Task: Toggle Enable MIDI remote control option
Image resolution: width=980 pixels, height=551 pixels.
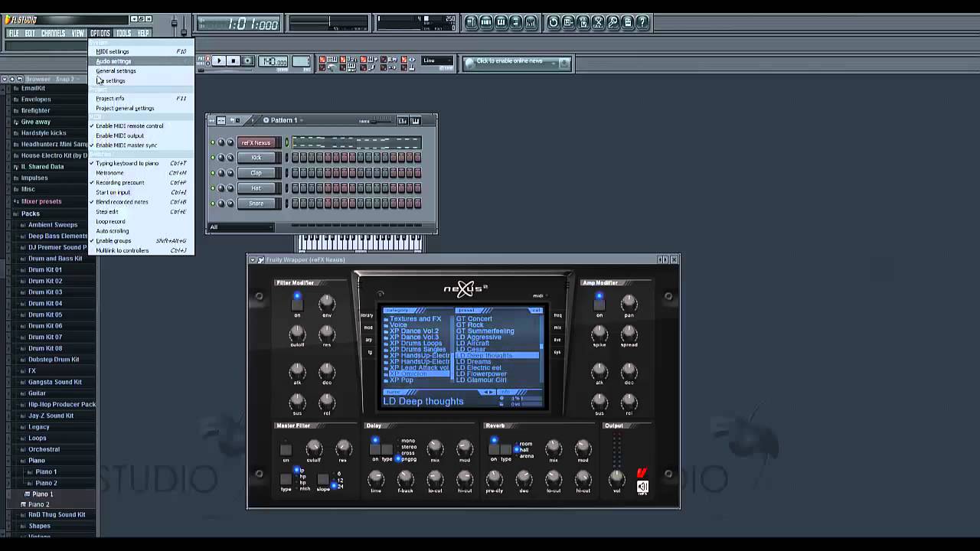Action: point(129,126)
